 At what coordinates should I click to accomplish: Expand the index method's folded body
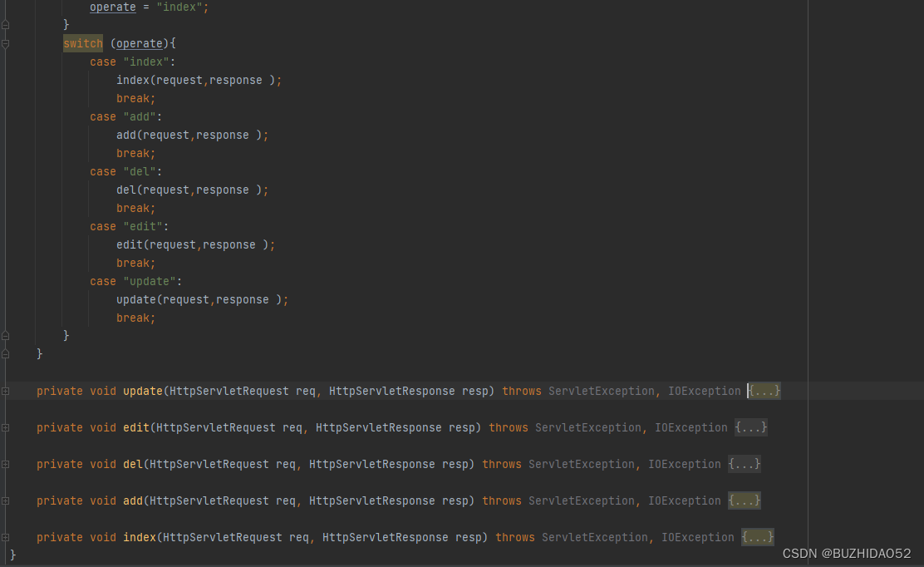pos(757,537)
